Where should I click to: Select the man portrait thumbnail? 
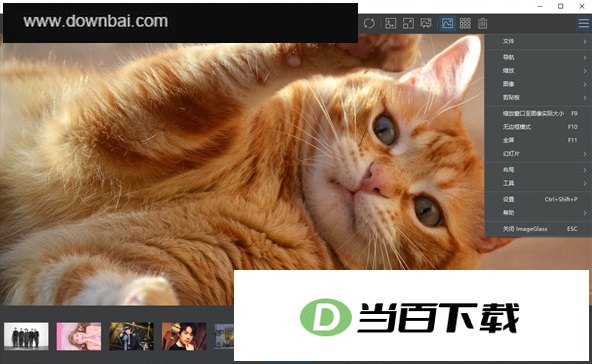(184, 336)
